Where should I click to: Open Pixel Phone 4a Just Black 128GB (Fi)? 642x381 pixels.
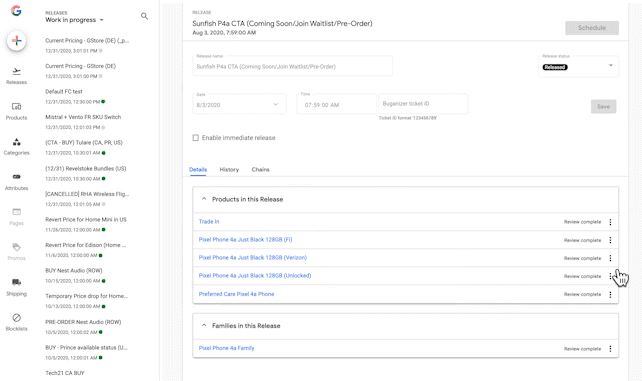coord(245,239)
